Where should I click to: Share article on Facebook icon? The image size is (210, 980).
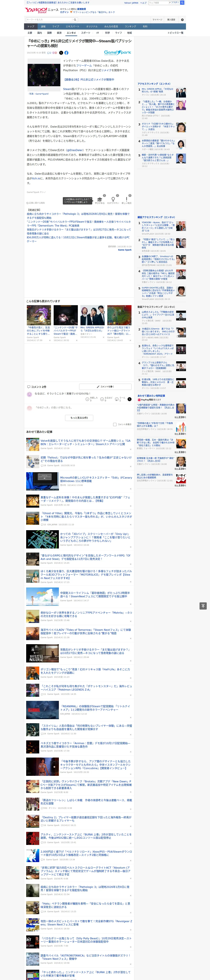point(66,53)
